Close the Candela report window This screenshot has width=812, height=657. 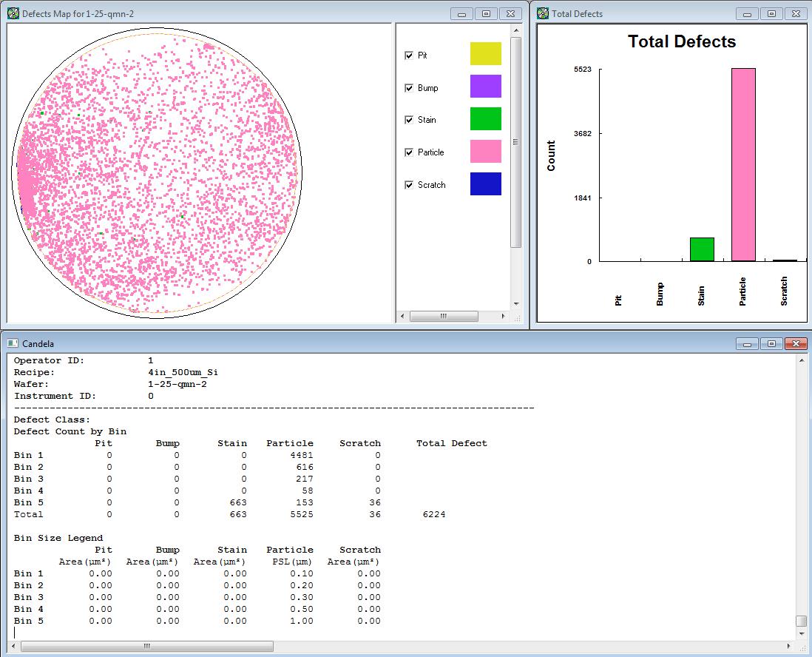coord(795,343)
